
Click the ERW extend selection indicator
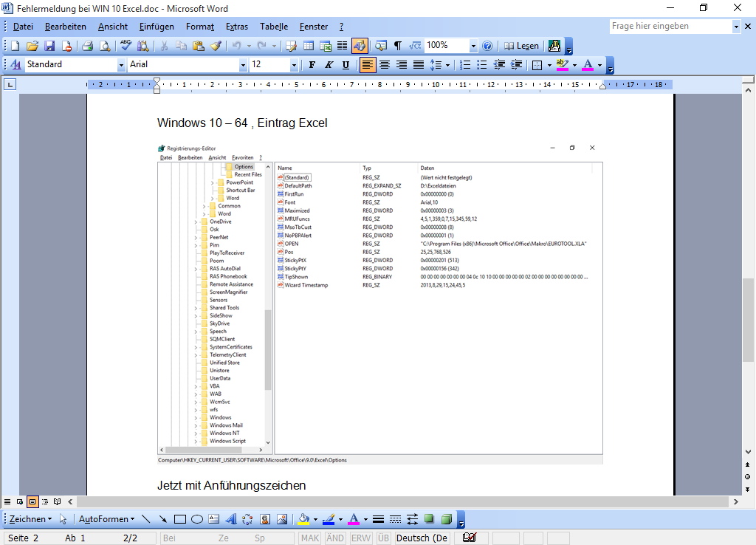pos(360,538)
